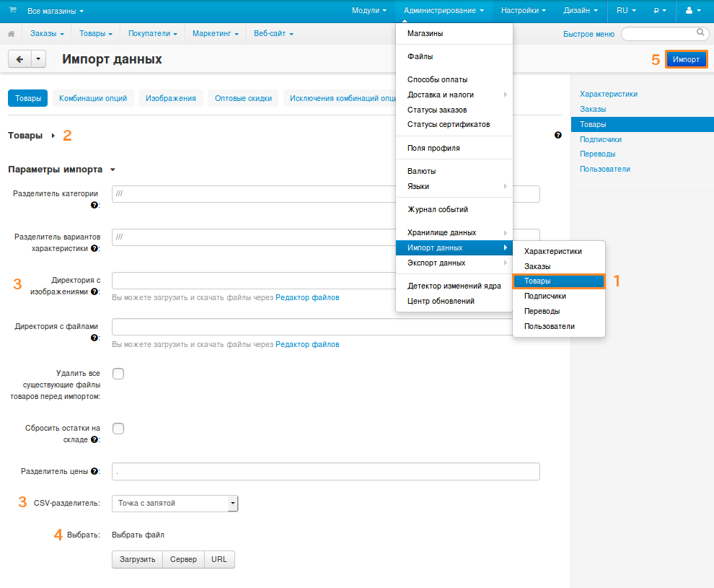Switch to 'Оптовые скидки' tab
This screenshot has height=588, width=714.
243,98
